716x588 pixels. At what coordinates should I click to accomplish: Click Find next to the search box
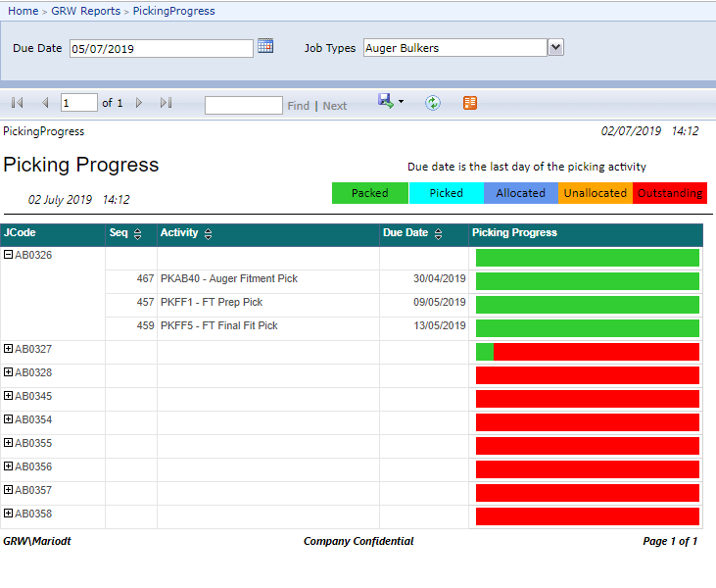(x=298, y=106)
